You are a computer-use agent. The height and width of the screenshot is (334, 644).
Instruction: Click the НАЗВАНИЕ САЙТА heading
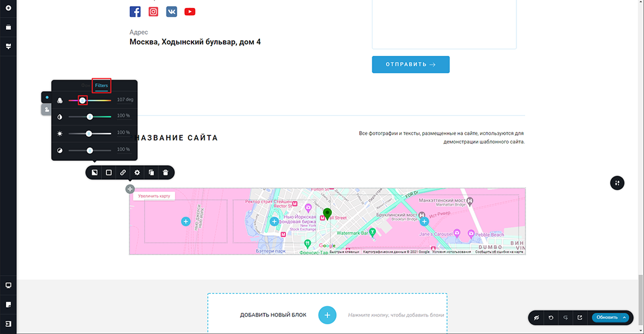[177, 138]
